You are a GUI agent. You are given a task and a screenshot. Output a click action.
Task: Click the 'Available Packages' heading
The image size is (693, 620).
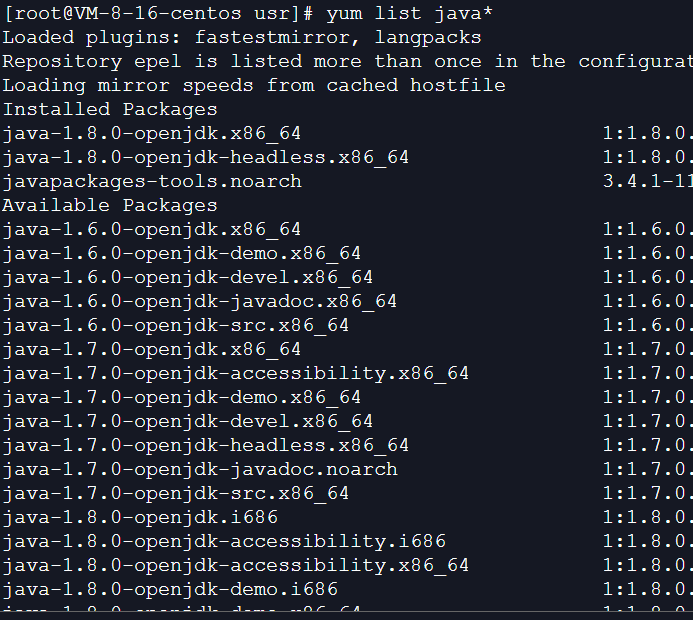click(110, 205)
